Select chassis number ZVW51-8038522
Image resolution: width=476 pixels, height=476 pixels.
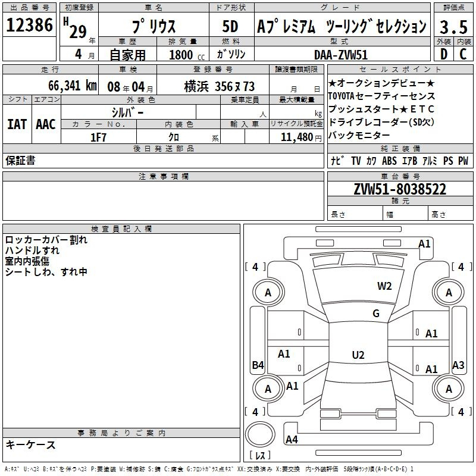coord(399,189)
